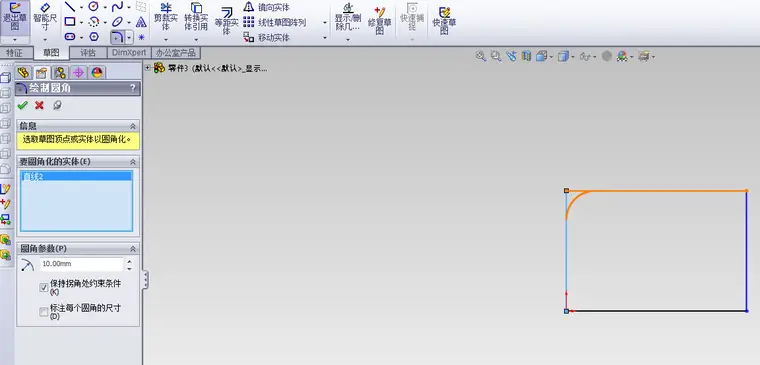
Task: Toggle 标注每个圆角的尺寸 checkbox
Action: pos(44,312)
